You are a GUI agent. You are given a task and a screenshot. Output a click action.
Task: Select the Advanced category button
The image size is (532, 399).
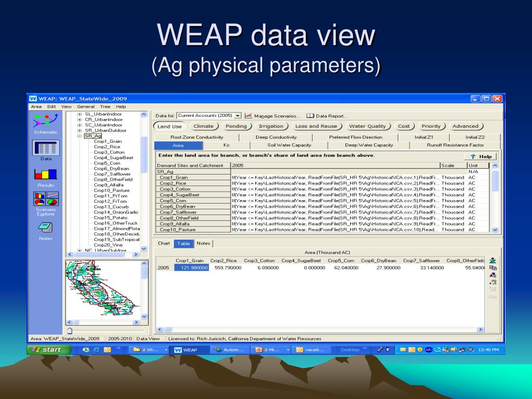(465, 126)
